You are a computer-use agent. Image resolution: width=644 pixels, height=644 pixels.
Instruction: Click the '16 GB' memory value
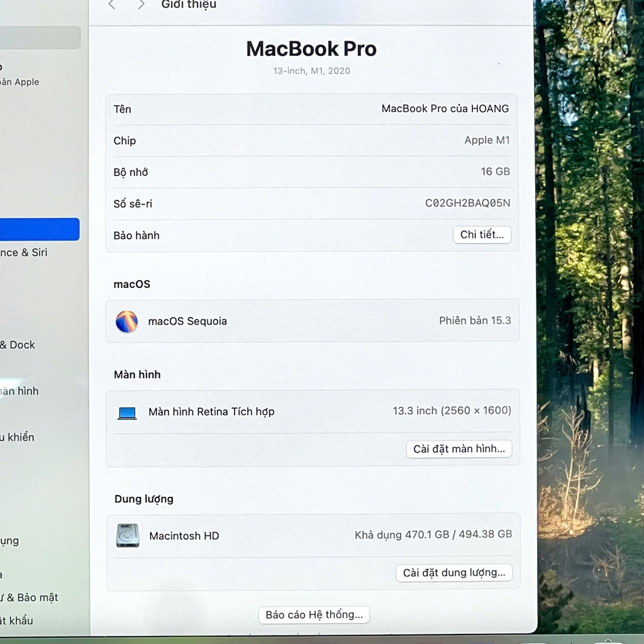tap(496, 171)
